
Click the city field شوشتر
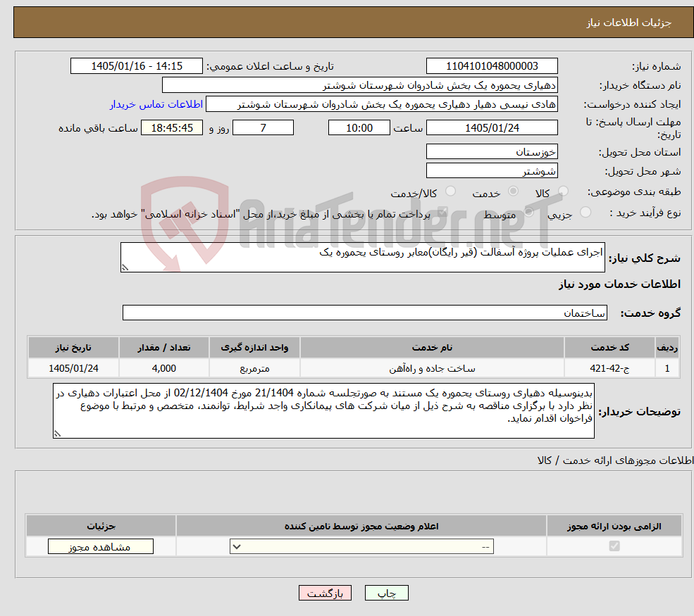tap(492, 170)
